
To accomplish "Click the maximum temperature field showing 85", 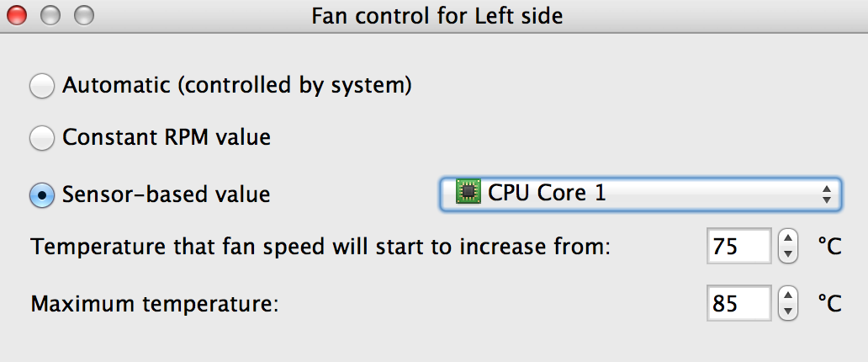I will click(x=738, y=303).
